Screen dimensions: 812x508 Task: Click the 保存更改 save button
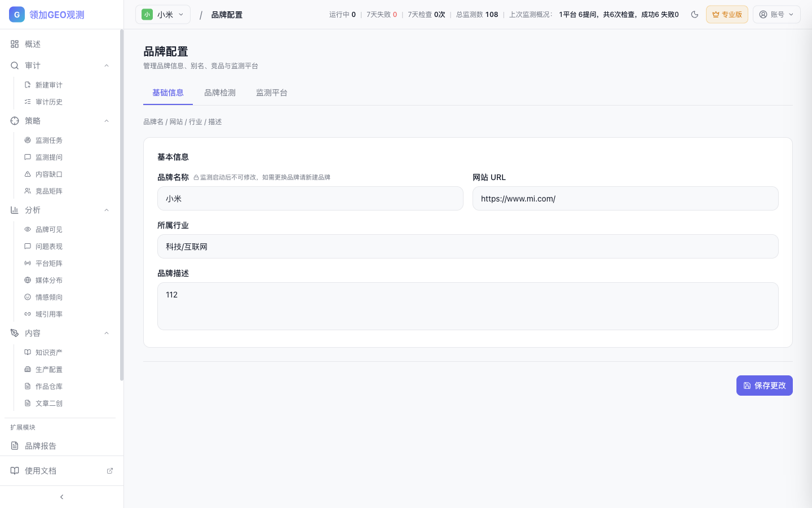pos(765,386)
